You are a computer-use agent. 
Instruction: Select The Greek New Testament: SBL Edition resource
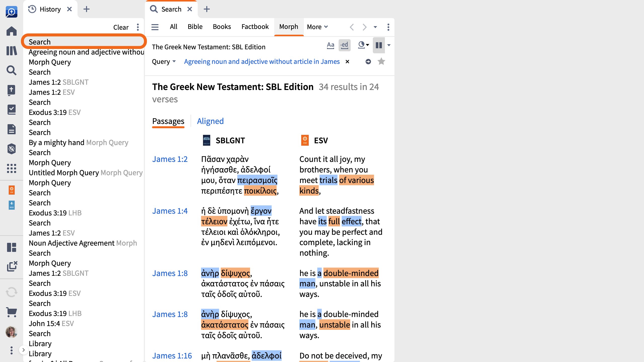point(209,47)
